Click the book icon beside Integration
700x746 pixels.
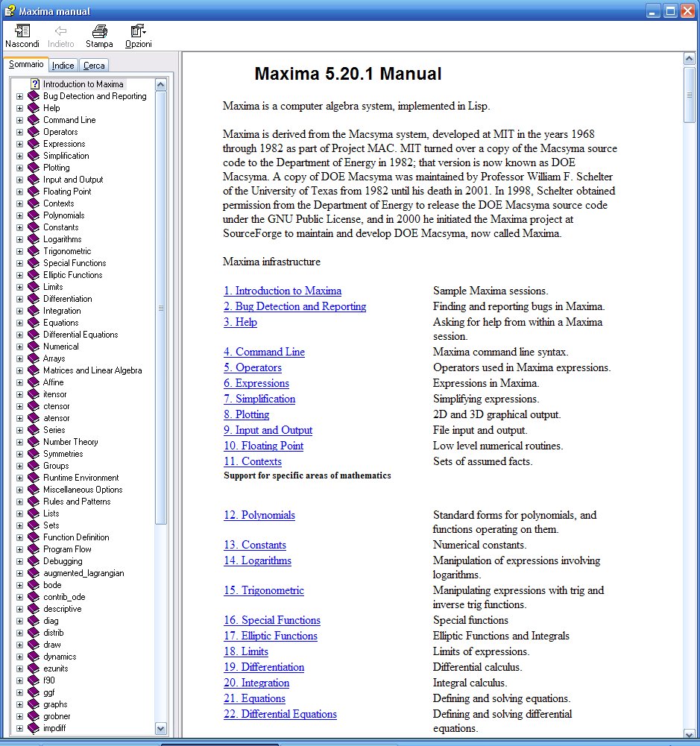click(x=34, y=311)
